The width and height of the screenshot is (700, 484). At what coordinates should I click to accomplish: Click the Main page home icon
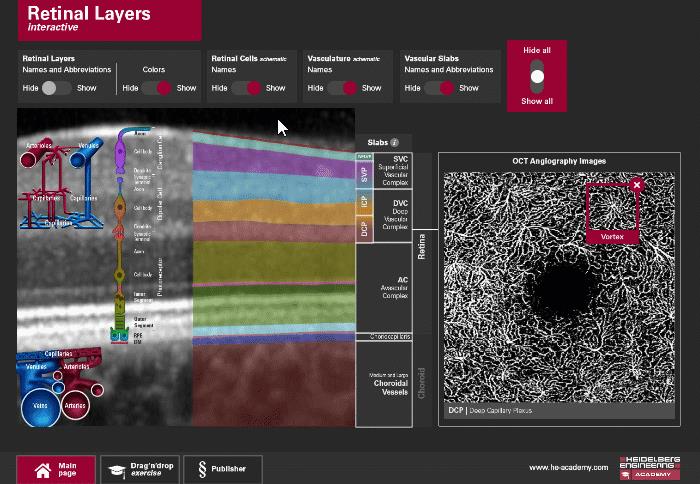tap(42, 469)
